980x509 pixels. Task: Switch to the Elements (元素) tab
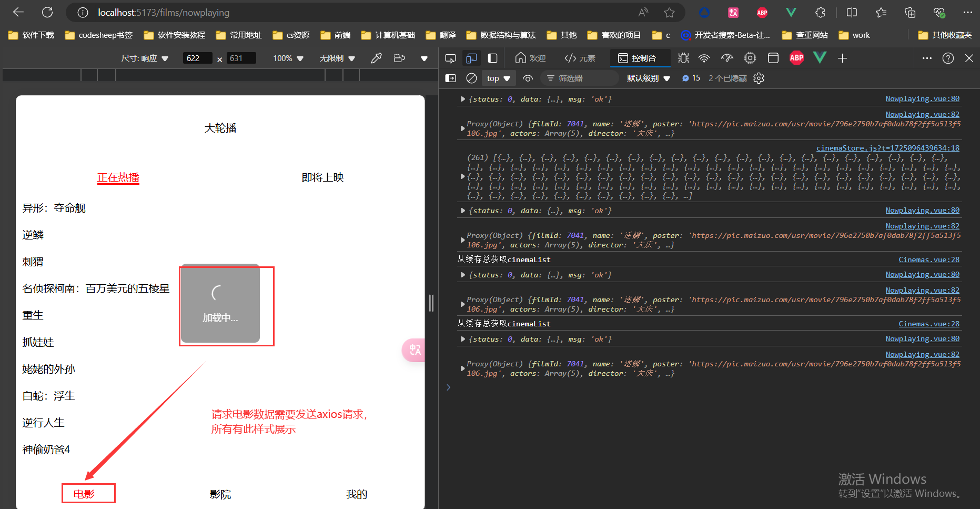(x=580, y=58)
